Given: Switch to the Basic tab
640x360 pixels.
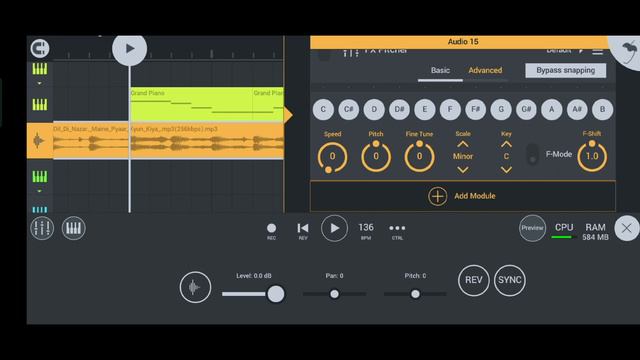Looking at the screenshot, I should click(x=440, y=71).
